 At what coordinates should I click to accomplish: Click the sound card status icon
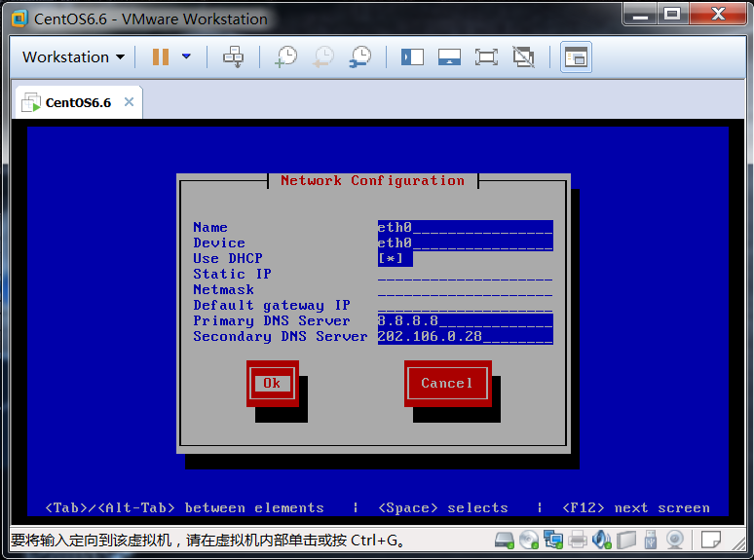(x=602, y=541)
